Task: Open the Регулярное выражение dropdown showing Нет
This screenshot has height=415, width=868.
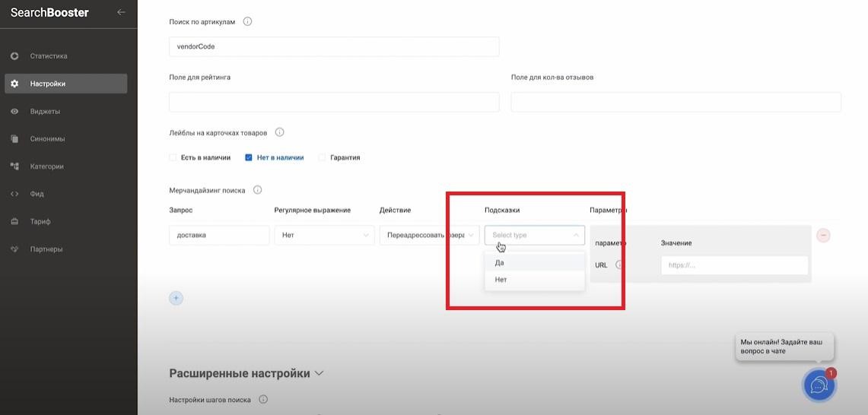Action: click(x=324, y=236)
